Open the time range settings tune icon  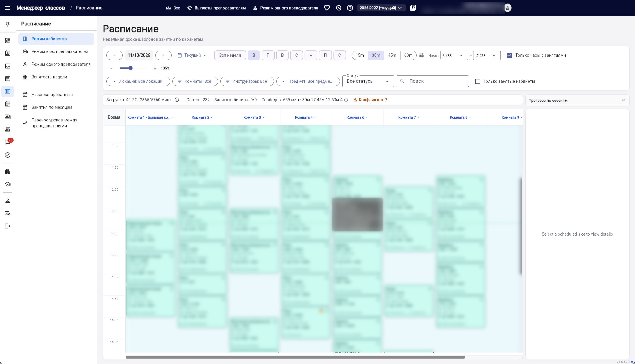(x=422, y=55)
